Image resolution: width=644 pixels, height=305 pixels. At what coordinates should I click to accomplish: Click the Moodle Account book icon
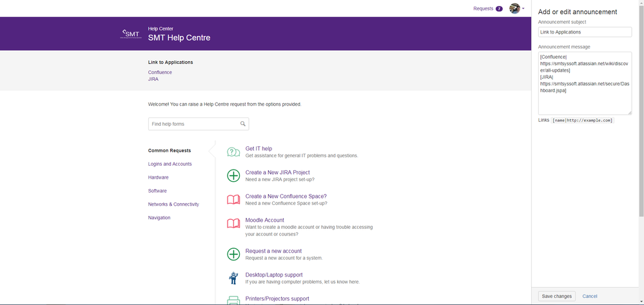(x=233, y=224)
